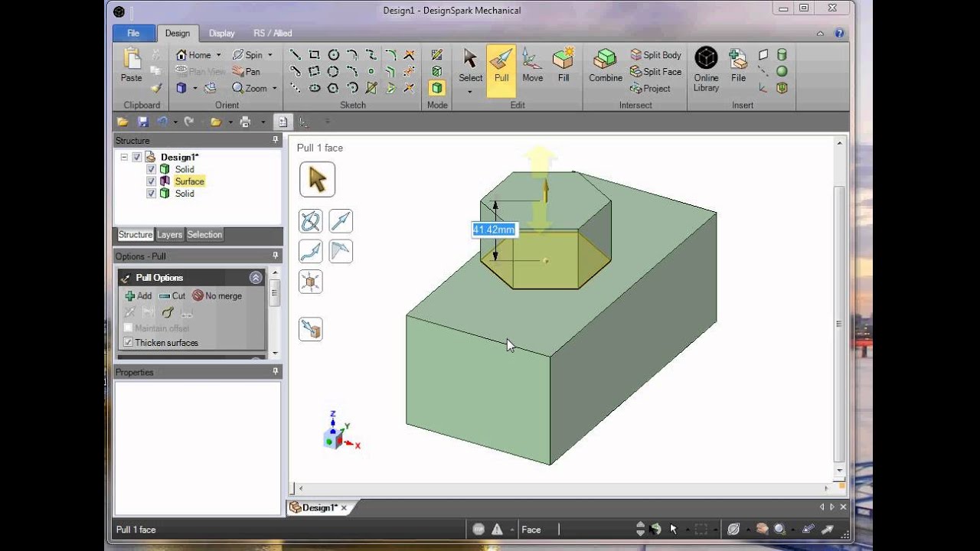
Task: Click the Split Face tool
Action: tap(655, 72)
